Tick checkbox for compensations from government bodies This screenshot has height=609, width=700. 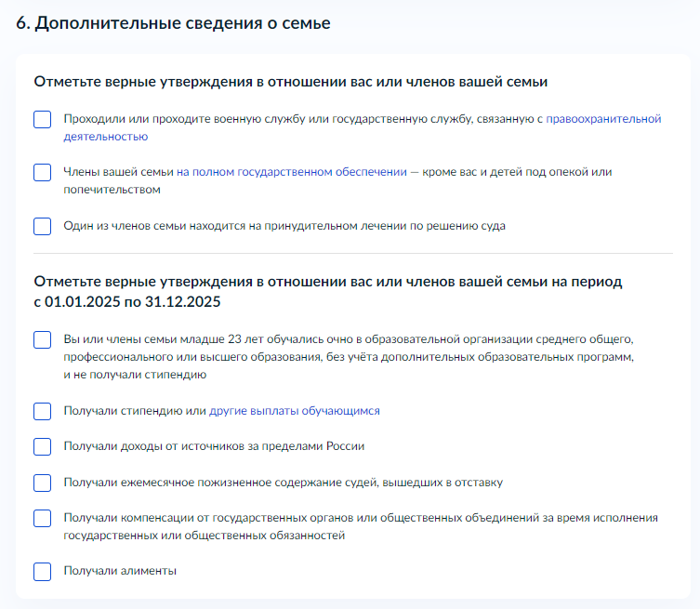point(42,519)
